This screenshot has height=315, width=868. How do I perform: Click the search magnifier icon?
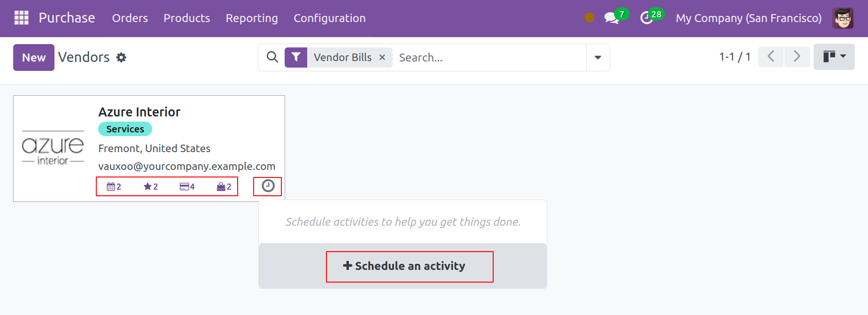click(x=272, y=57)
